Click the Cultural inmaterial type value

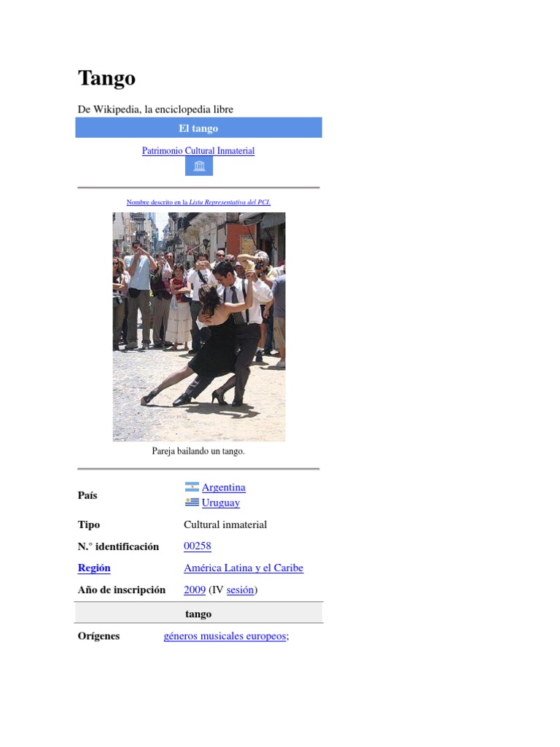[225, 525]
